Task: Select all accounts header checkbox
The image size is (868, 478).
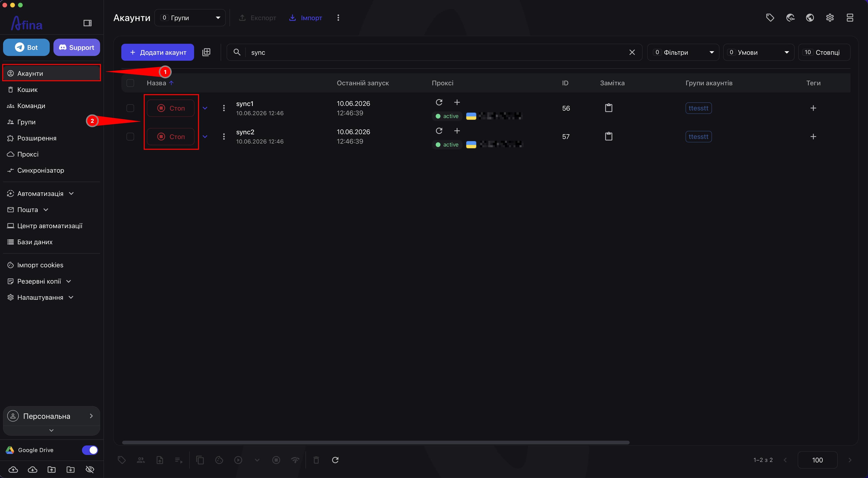Action: click(130, 83)
